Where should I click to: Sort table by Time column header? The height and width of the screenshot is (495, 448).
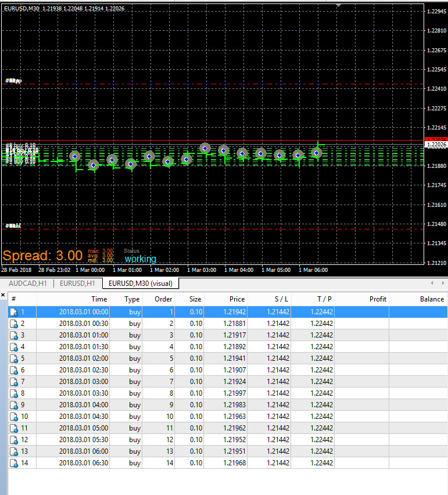[x=73, y=299]
